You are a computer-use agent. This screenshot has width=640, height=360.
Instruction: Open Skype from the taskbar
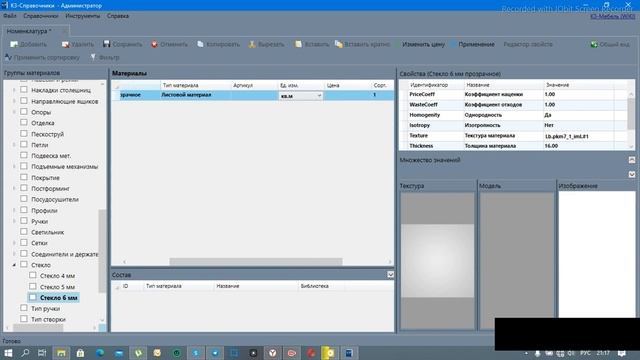coord(196,353)
